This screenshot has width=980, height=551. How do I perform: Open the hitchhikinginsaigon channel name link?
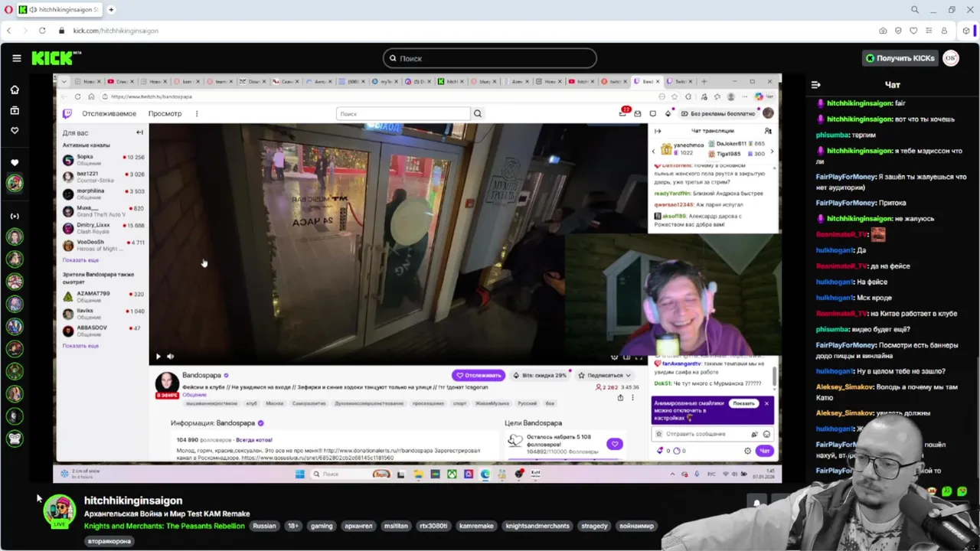[133, 500]
